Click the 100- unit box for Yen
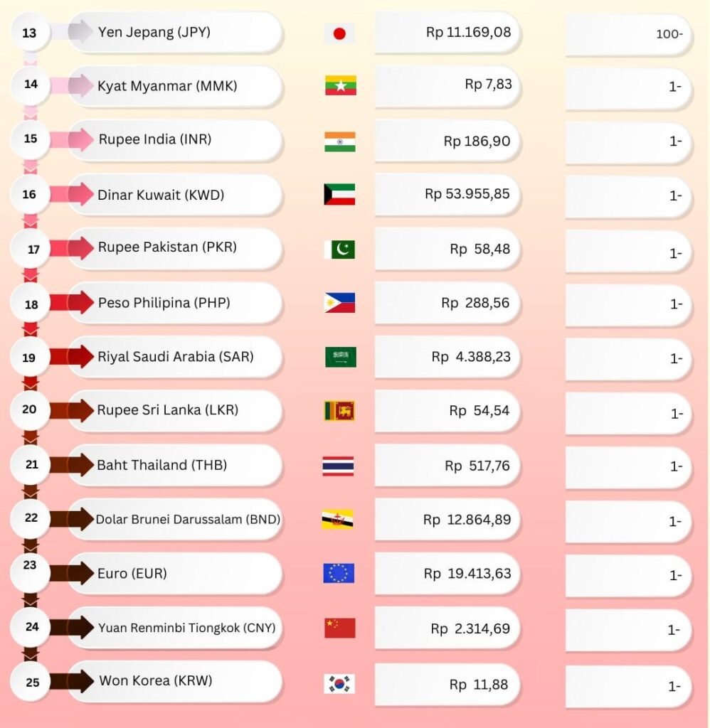 tap(627, 33)
